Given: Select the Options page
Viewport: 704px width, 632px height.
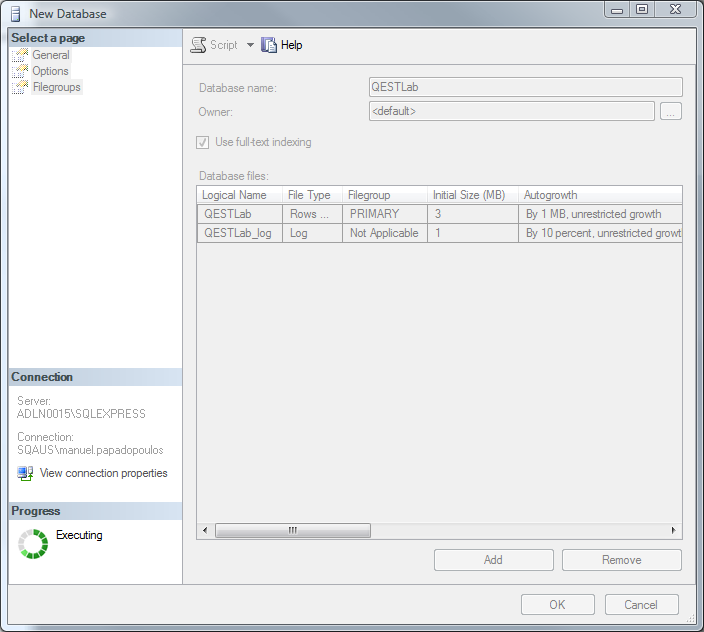Looking at the screenshot, I should tap(50, 71).
